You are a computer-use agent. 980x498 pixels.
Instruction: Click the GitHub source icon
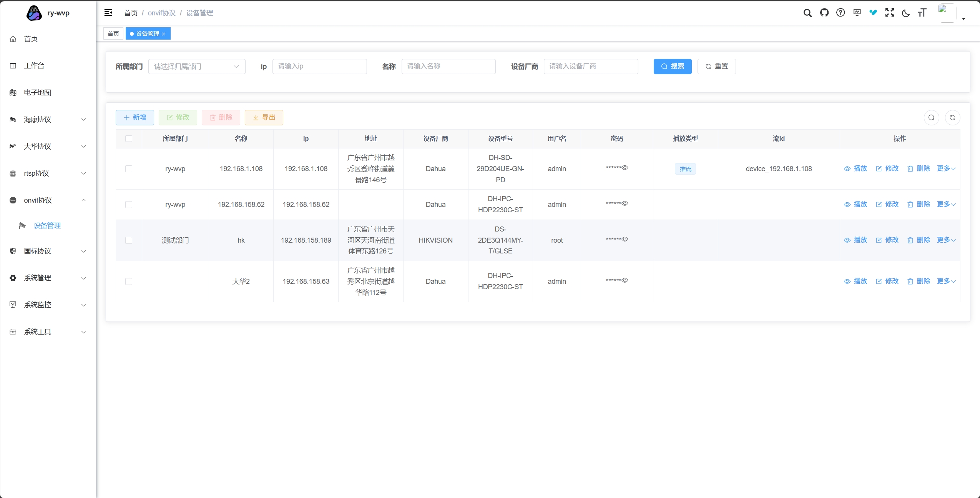tap(824, 13)
